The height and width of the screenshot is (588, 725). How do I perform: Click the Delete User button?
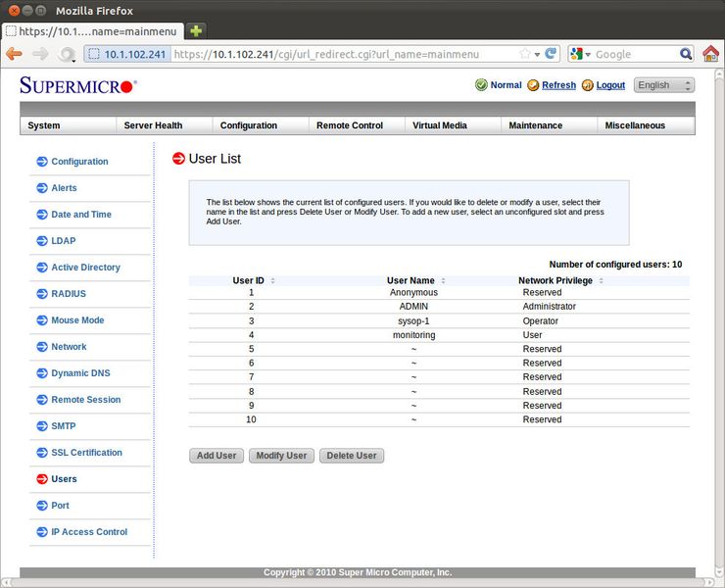(352, 456)
